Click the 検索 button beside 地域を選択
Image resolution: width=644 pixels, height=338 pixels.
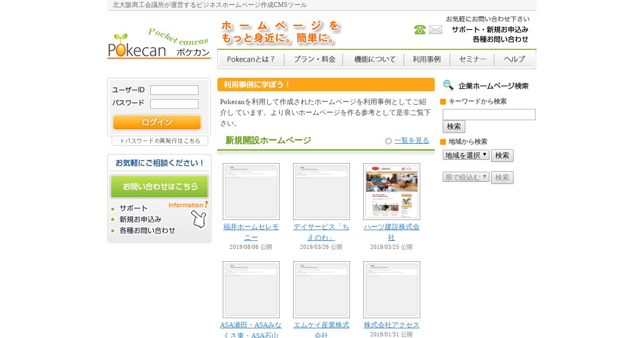click(502, 156)
